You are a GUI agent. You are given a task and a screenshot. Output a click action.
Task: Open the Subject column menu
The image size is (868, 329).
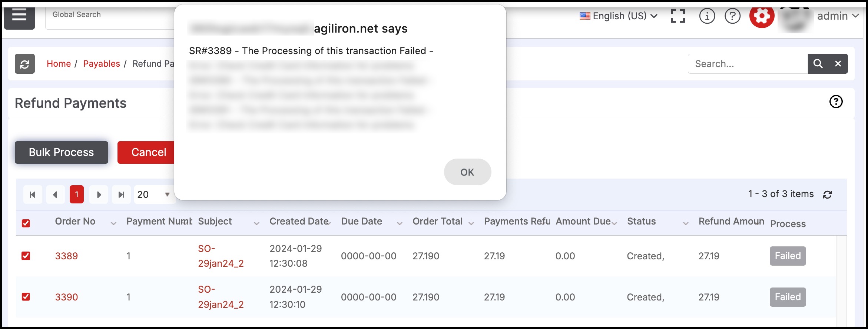point(256,223)
